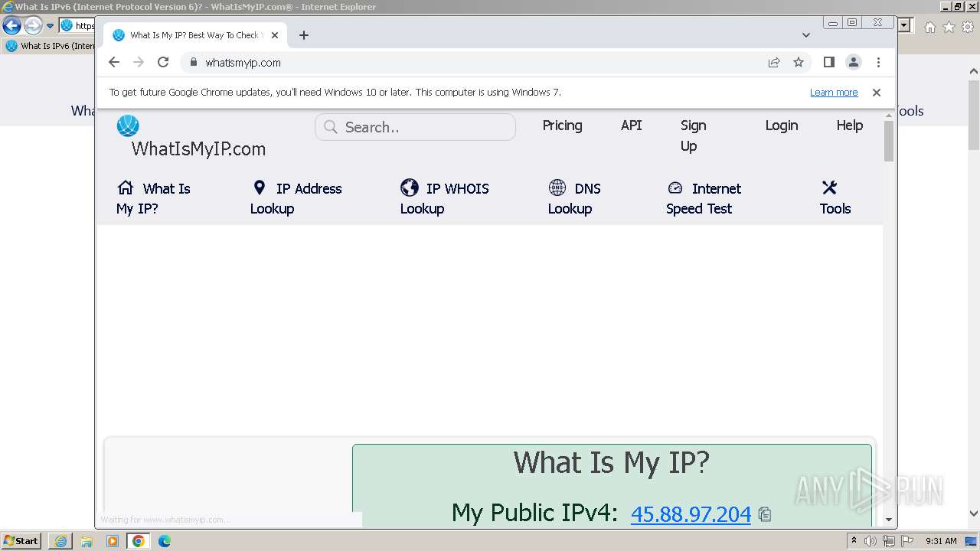
Task: Open File Explorer from the taskbar
Action: click(x=87, y=541)
